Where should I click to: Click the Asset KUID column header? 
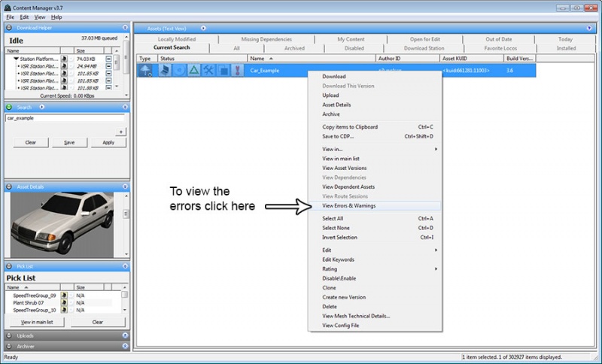(472, 59)
